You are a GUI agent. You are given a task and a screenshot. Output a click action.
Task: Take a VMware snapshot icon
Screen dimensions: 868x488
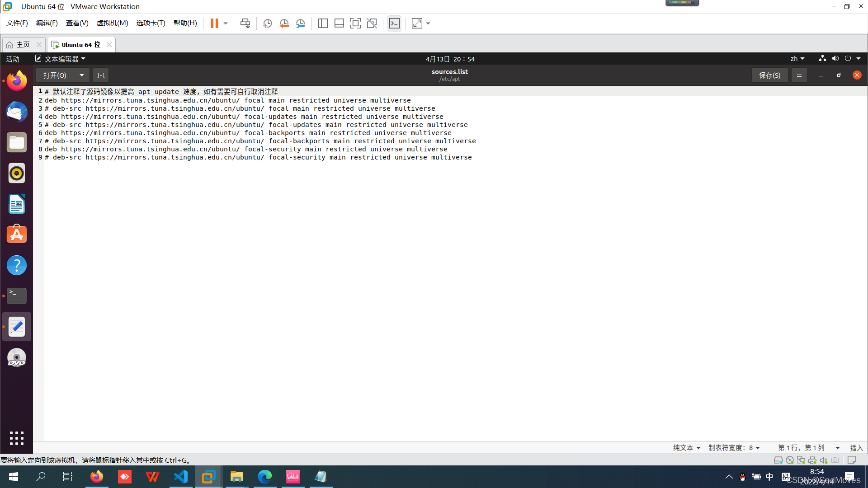click(x=267, y=23)
